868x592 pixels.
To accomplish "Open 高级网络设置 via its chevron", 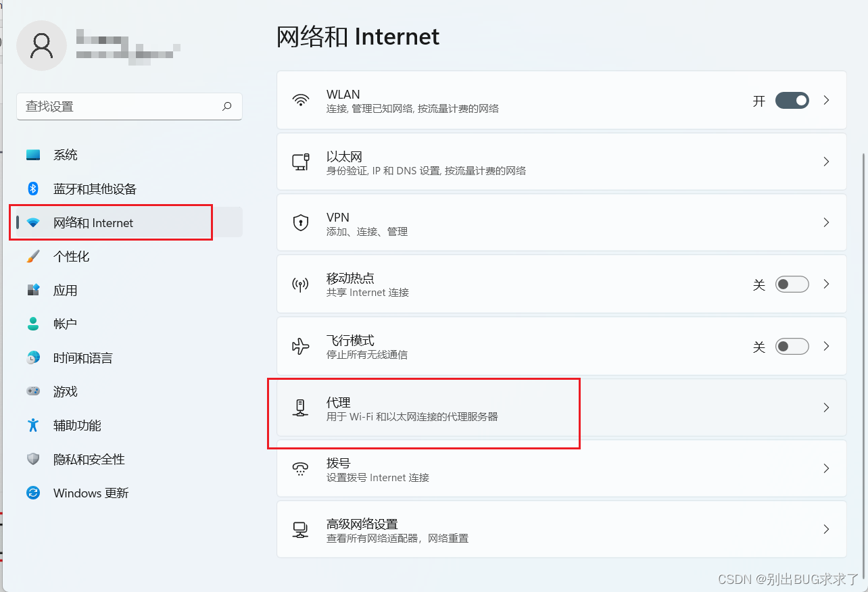I will pyautogui.click(x=826, y=529).
